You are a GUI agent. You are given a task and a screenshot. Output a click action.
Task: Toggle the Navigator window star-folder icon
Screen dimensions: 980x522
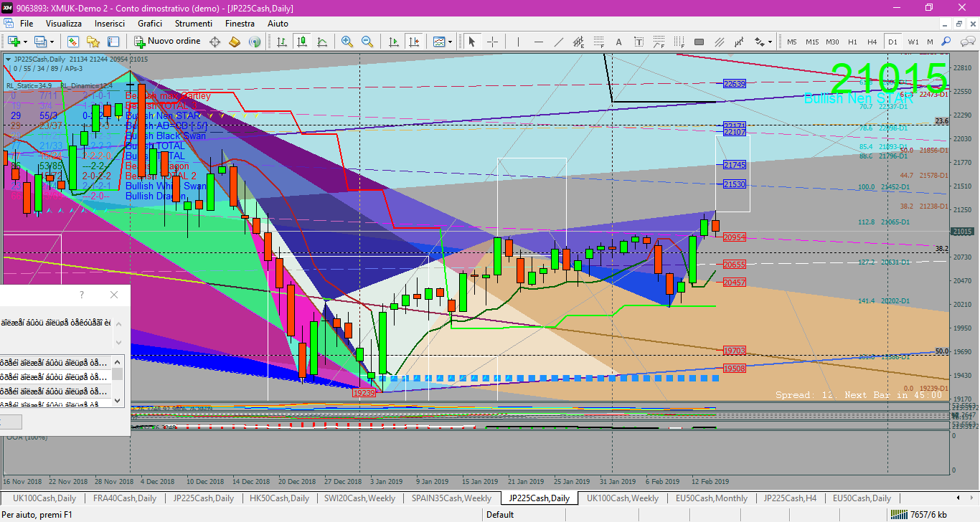coord(93,42)
